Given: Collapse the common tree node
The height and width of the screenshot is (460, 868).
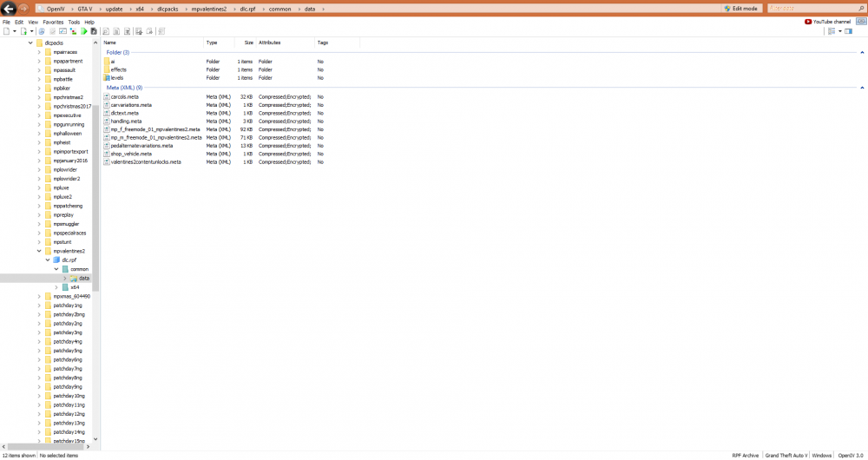Looking at the screenshot, I should tap(56, 269).
